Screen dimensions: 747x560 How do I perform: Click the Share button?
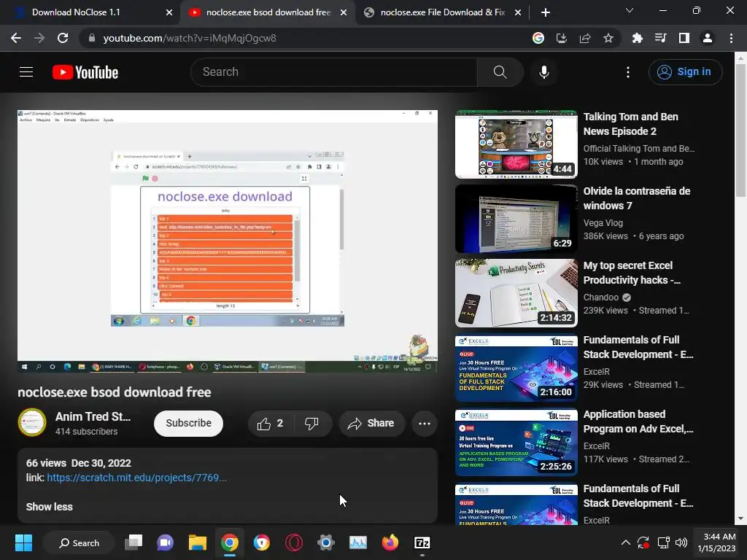[371, 424]
